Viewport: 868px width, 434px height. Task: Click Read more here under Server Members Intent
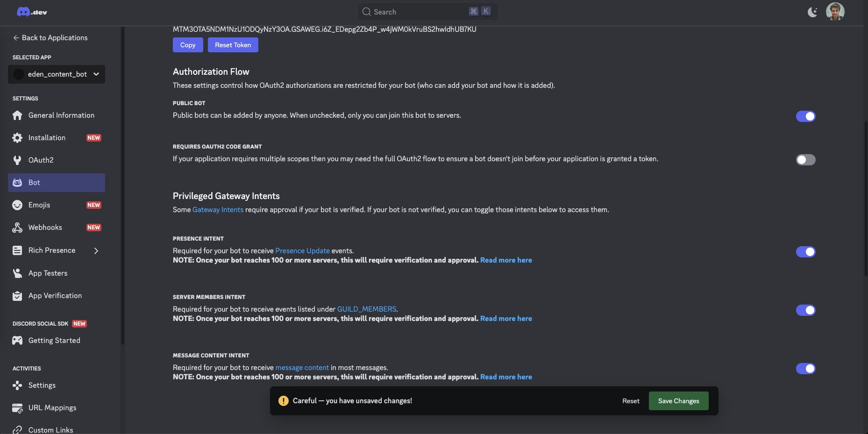[506, 319]
